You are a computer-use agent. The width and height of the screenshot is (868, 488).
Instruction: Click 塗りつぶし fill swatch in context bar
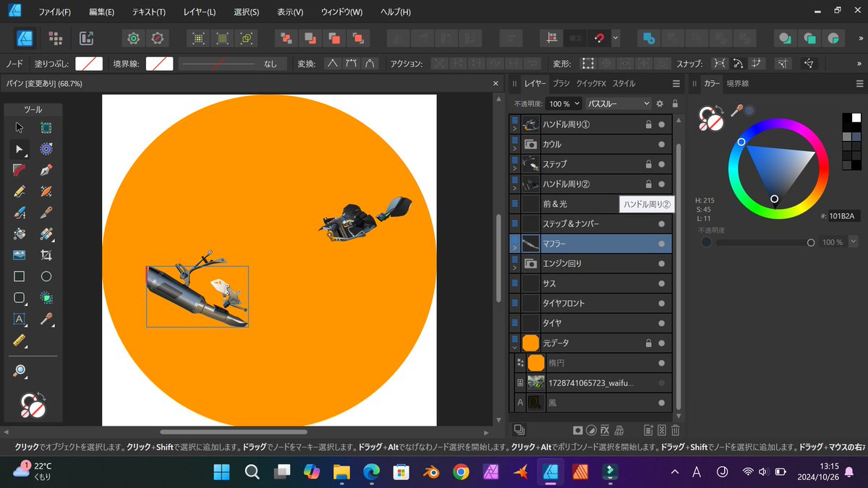(x=89, y=64)
